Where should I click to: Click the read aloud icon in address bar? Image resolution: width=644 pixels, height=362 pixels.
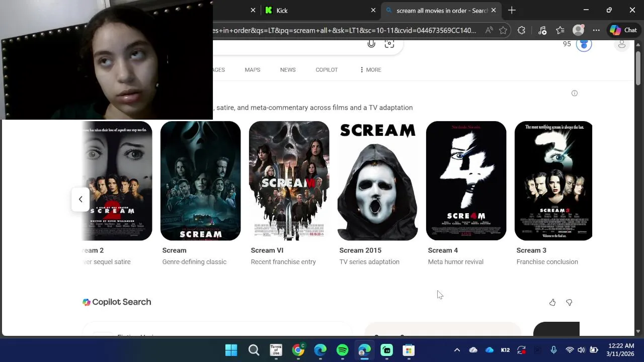click(x=489, y=30)
